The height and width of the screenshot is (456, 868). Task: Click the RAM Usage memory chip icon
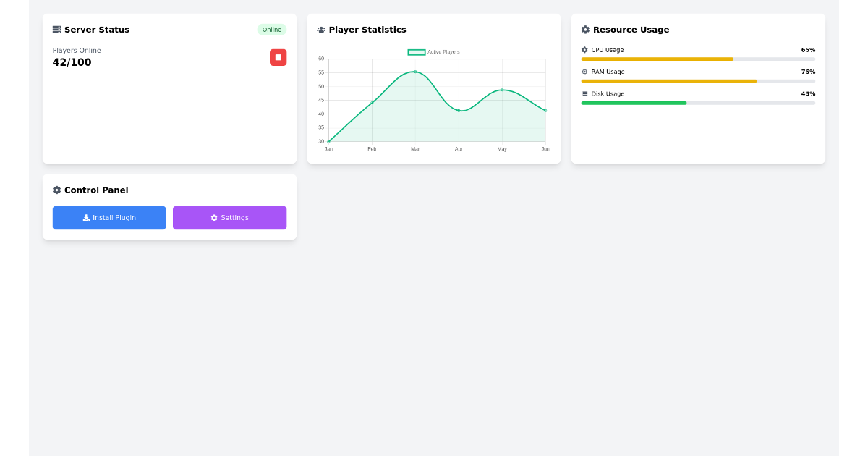click(x=586, y=72)
